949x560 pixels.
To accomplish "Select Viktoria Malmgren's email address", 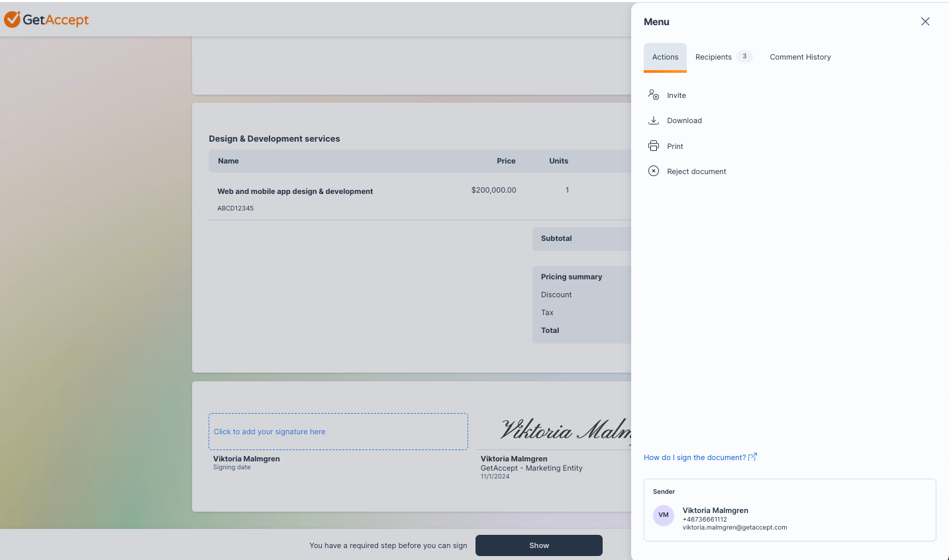I will click(x=734, y=527).
